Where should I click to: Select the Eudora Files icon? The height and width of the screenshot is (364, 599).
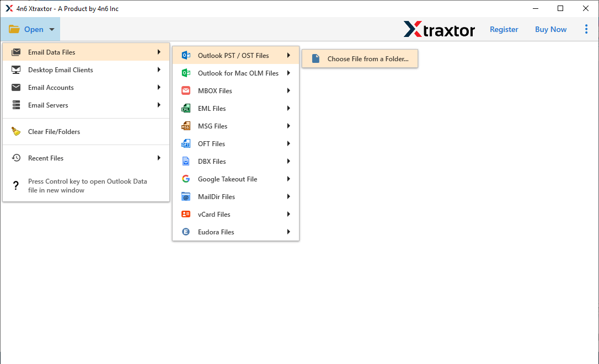tap(186, 232)
